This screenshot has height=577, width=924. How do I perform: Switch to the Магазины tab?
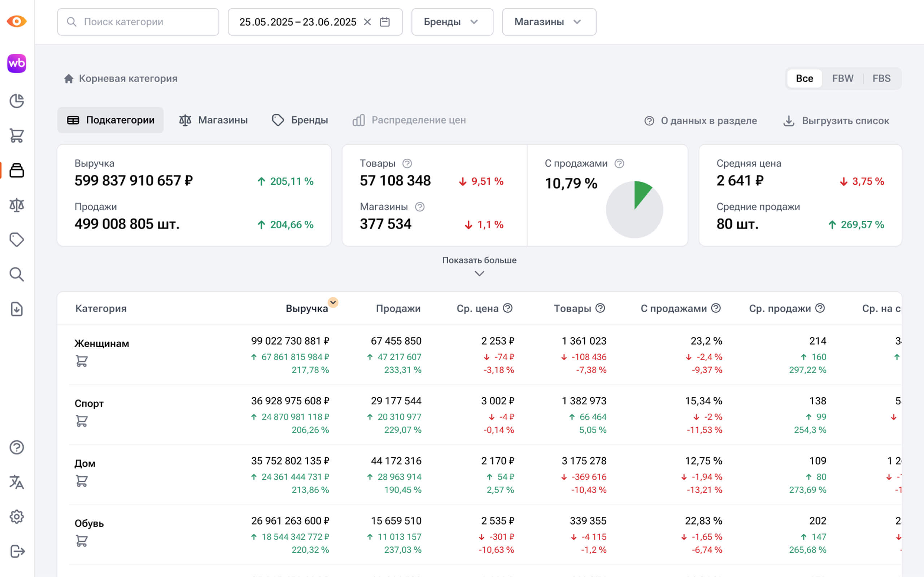click(213, 120)
